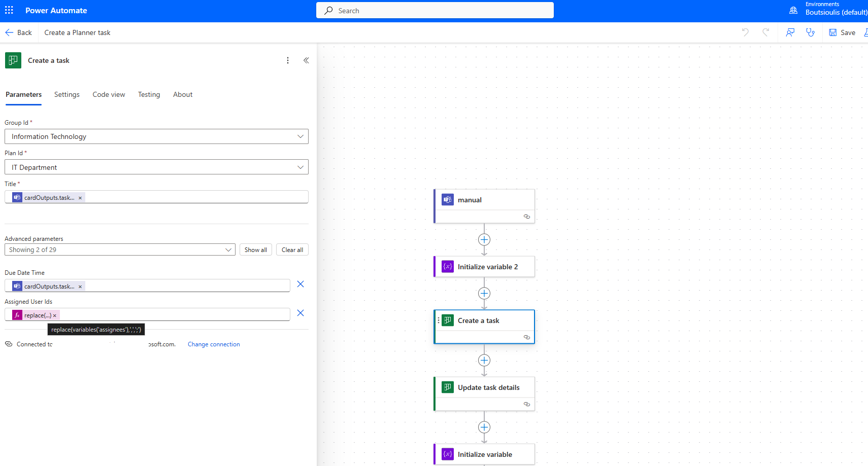This screenshot has height=466, width=868.
Task: Switch to the Parameters tab
Action: (24, 95)
